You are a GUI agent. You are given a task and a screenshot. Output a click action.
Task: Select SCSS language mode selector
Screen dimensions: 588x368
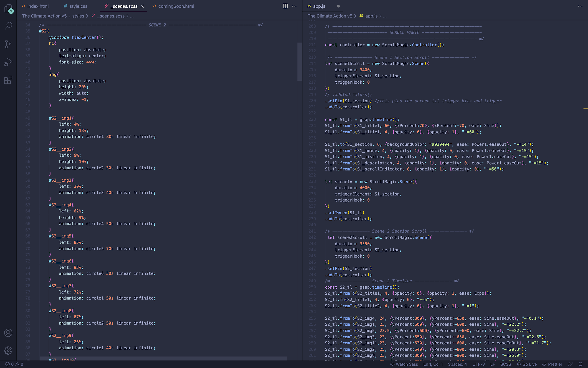pos(506,364)
